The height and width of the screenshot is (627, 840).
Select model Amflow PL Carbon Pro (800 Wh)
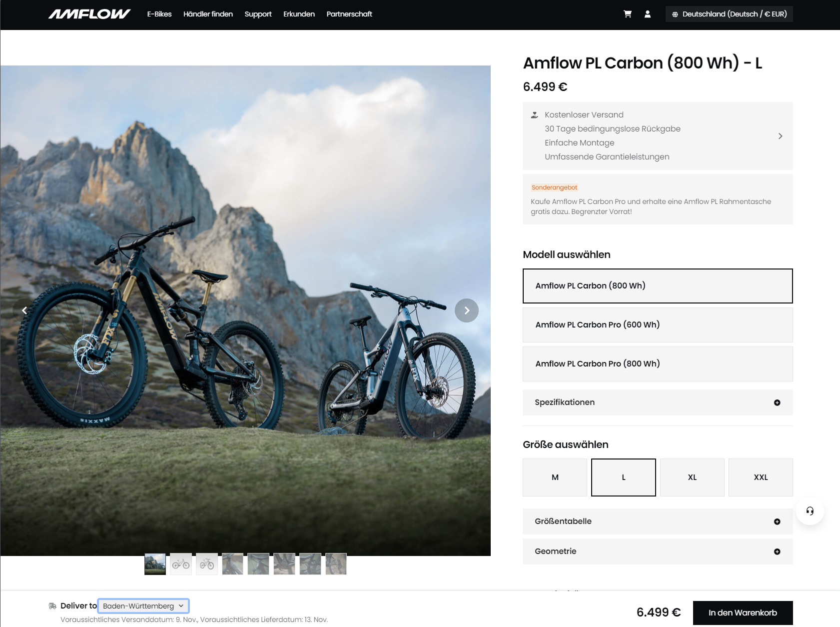658,364
